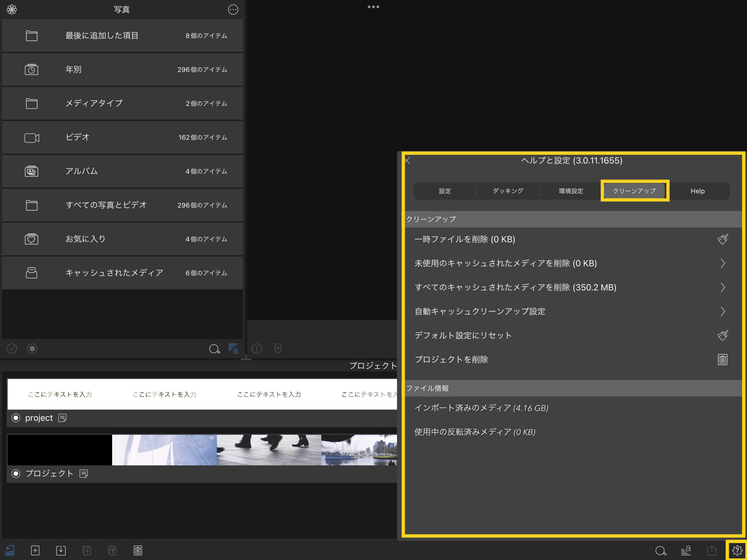This screenshot has height=560, width=747.
Task: Click the trash icon beside プロジェクトを削除
Action: [x=723, y=359]
